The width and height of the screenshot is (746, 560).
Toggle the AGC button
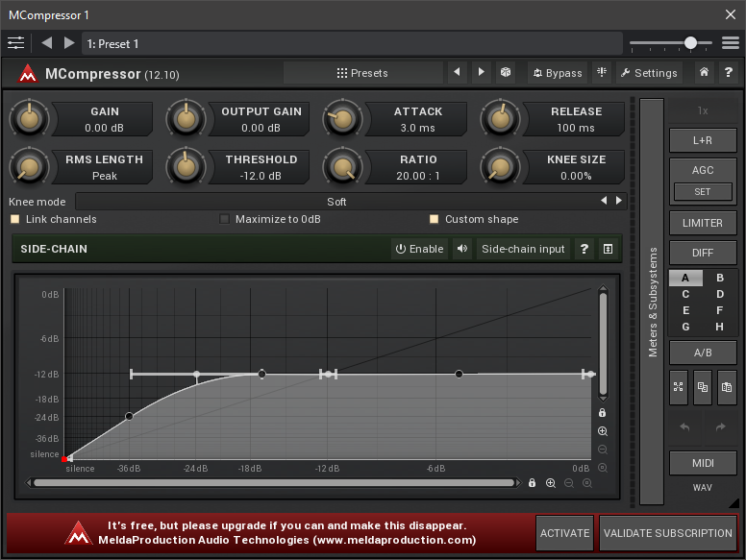coord(703,170)
